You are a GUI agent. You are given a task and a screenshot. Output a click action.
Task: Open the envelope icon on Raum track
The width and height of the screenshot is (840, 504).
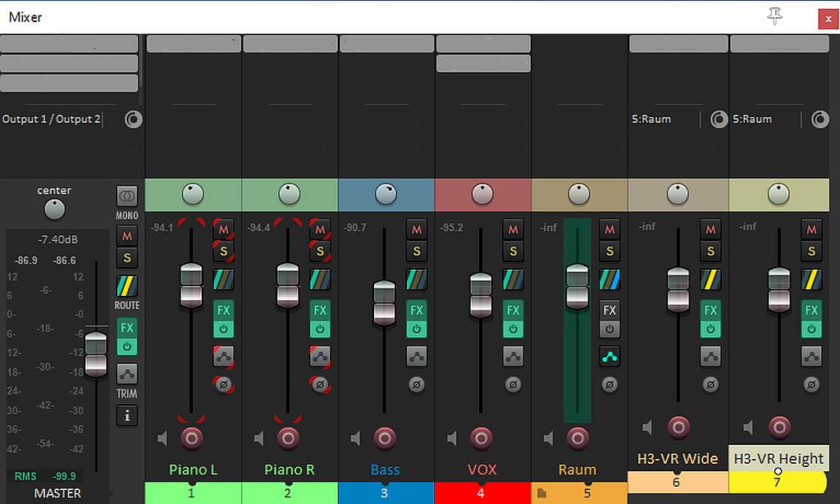[609, 356]
